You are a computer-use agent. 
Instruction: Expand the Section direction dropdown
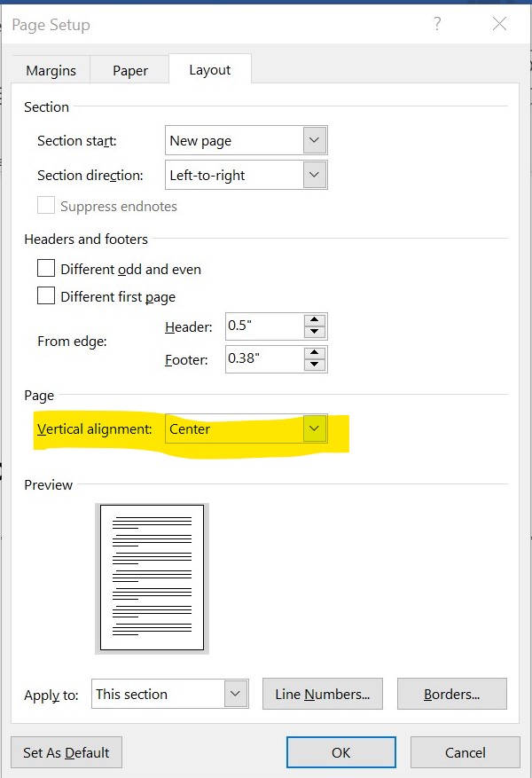click(x=315, y=175)
